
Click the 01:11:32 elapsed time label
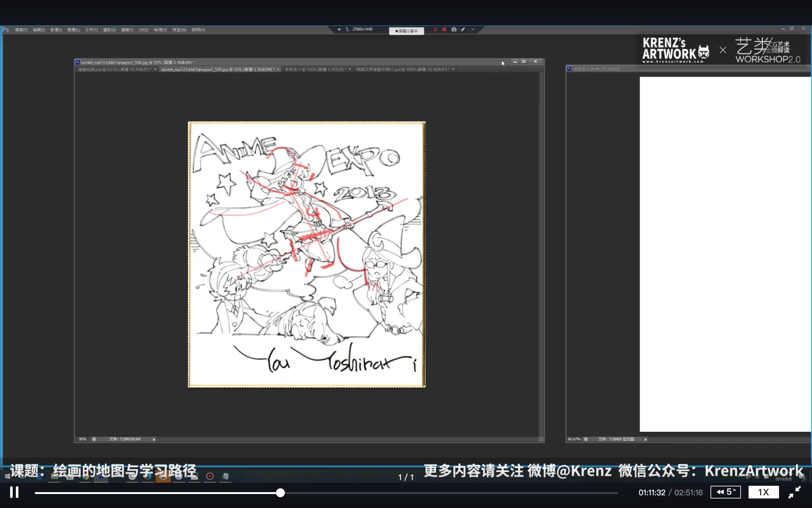pyautogui.click(x=652, y=492)
